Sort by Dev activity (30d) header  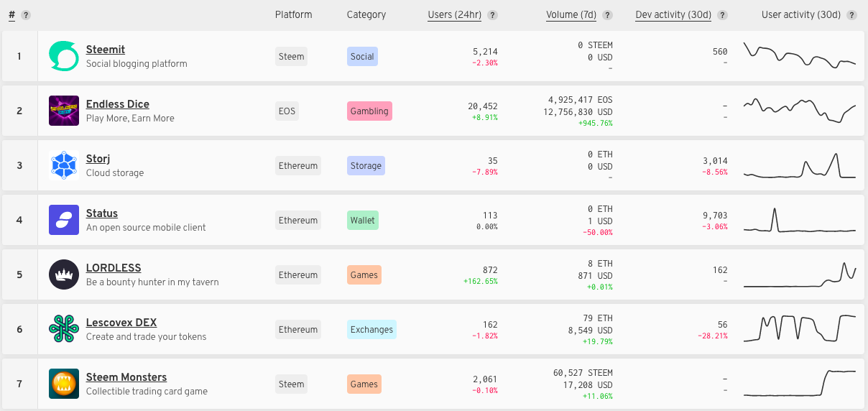point(673,14)
